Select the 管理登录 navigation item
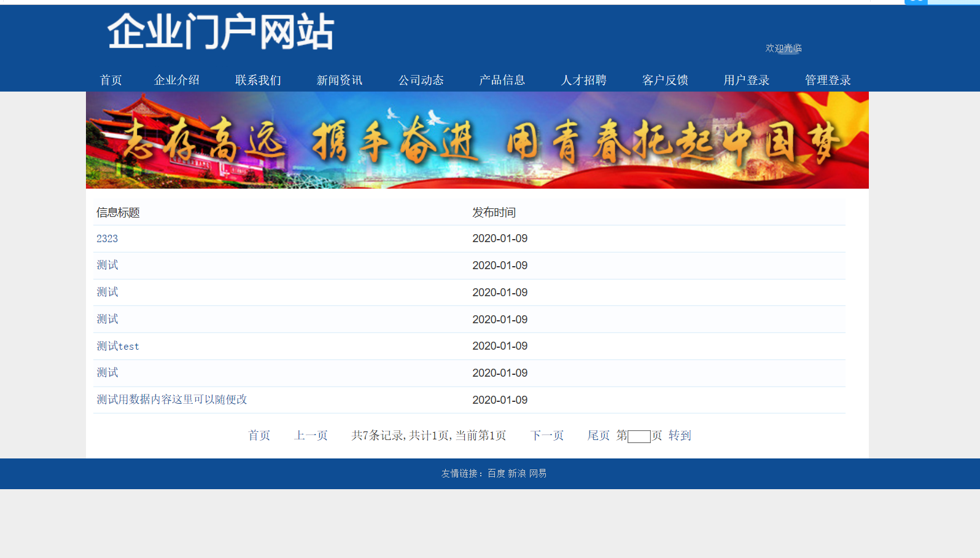 pos(828,81)
